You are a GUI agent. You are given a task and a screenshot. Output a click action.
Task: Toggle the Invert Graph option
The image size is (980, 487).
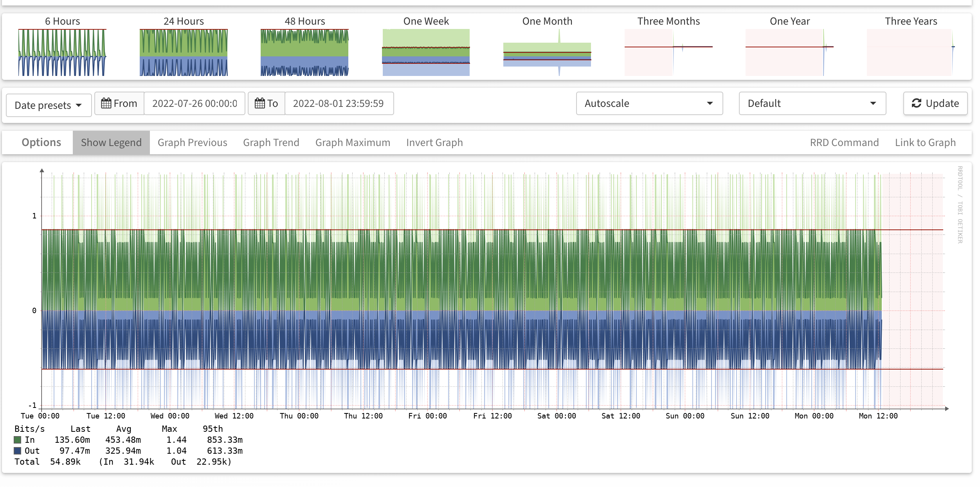(434, 142)
